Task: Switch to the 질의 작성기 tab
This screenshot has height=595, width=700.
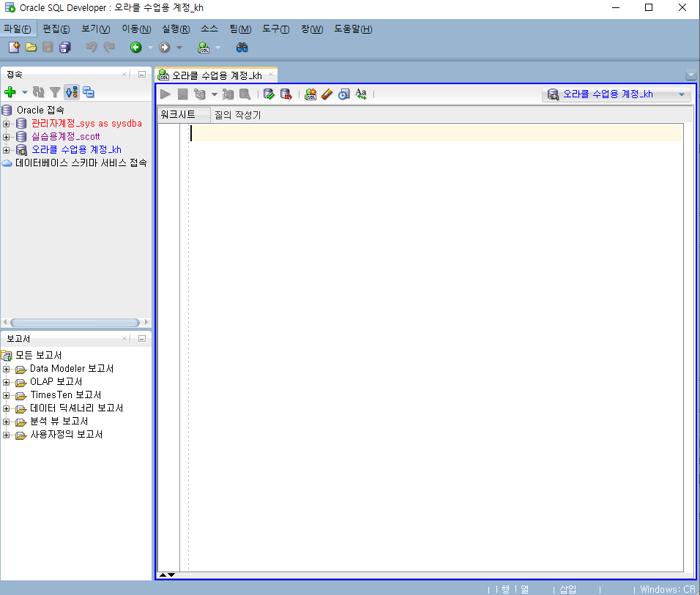Action: 237,115
